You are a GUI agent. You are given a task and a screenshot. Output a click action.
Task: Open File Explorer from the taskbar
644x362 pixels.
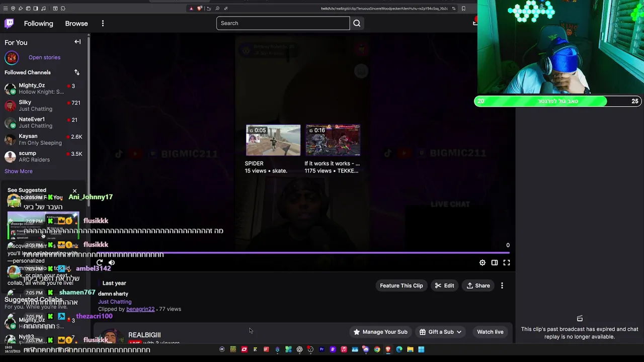point(410,349)
